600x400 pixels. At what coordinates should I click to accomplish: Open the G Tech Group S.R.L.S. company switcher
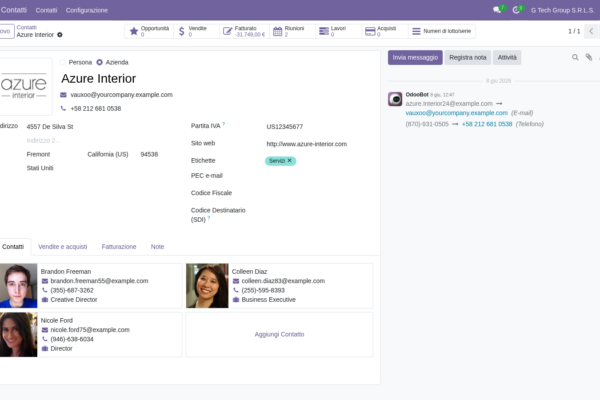(562, 10)
